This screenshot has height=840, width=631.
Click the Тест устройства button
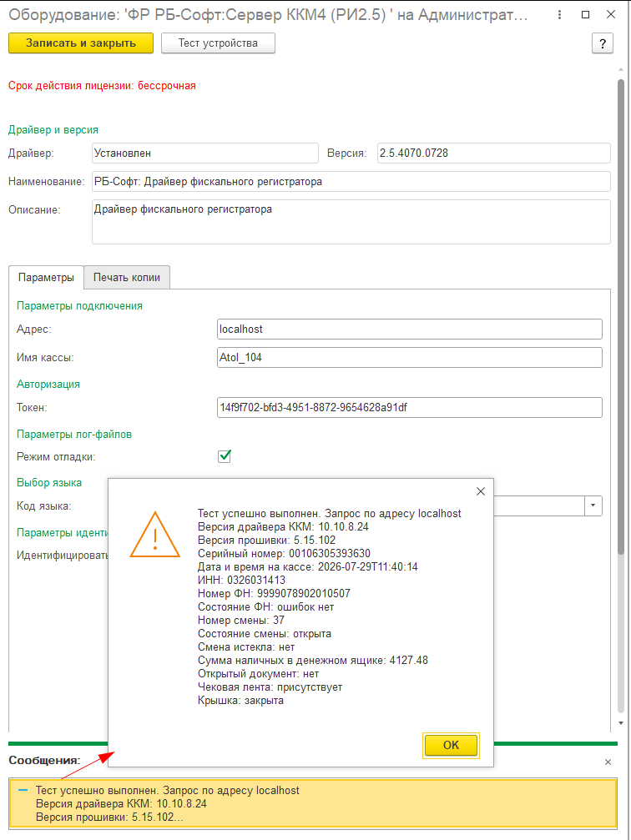tap(218, 43)
